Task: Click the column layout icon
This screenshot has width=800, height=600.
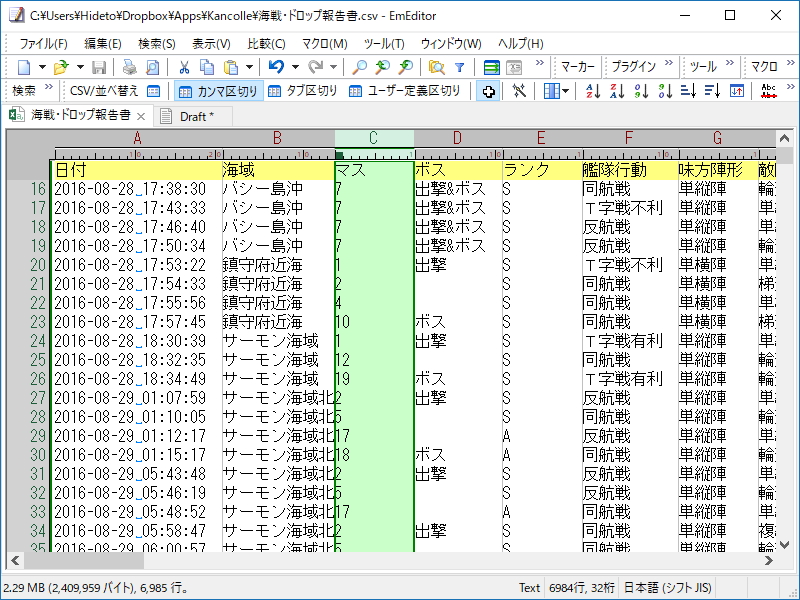Action: coord(551,91)
